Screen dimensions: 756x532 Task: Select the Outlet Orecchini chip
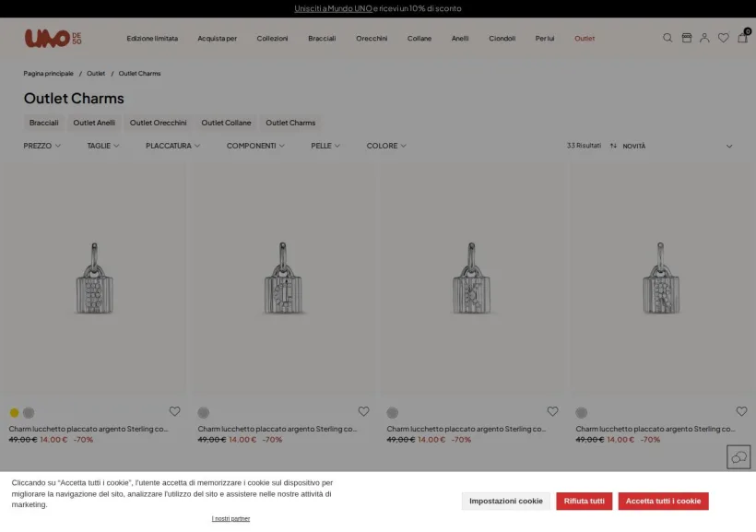[159, 123]
